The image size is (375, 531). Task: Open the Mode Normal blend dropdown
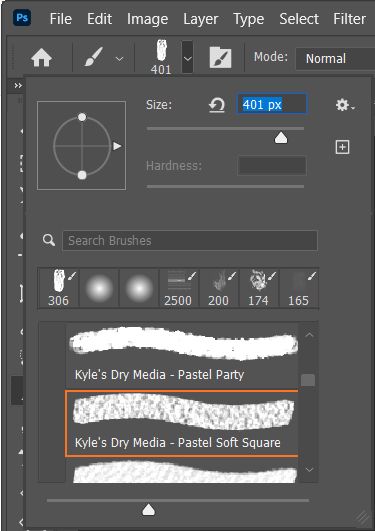(x=335, y=59)
